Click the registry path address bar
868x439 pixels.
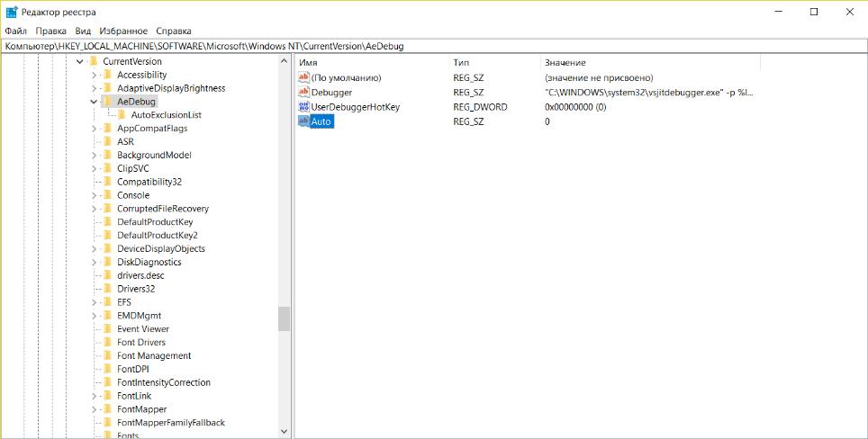pos(434,47)
